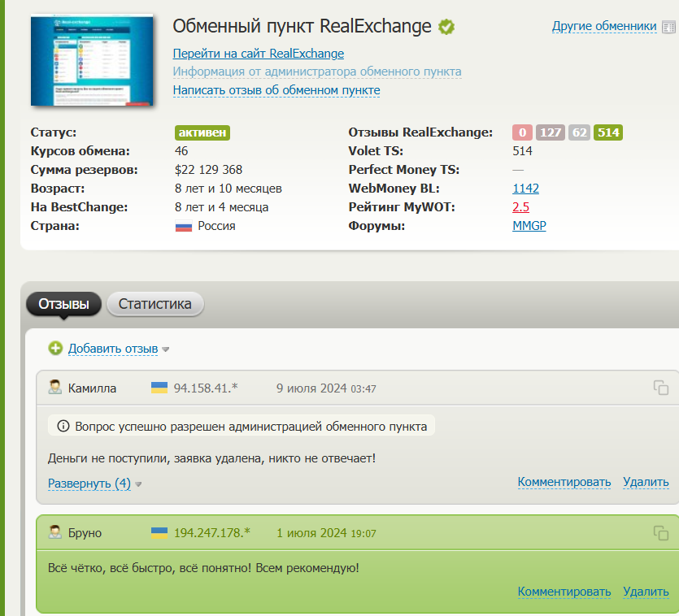
Task: Expand Развернуть (4) comments thread
Action: [89, 483]
